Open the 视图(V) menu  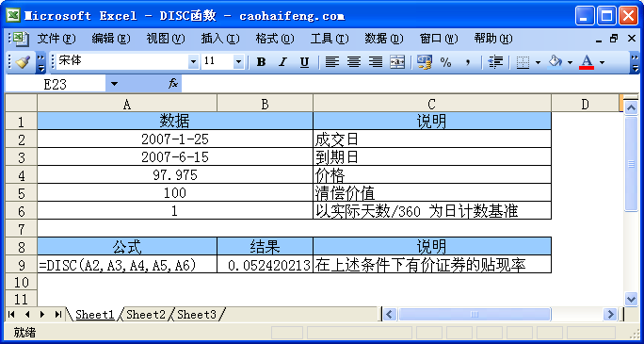(x=166, y=39)
